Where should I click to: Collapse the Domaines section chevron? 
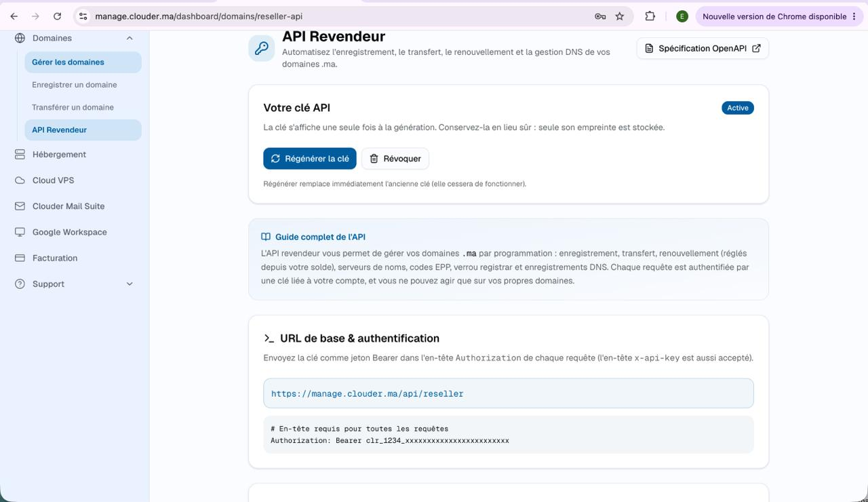pyautogui.click(x=130, y=38)
